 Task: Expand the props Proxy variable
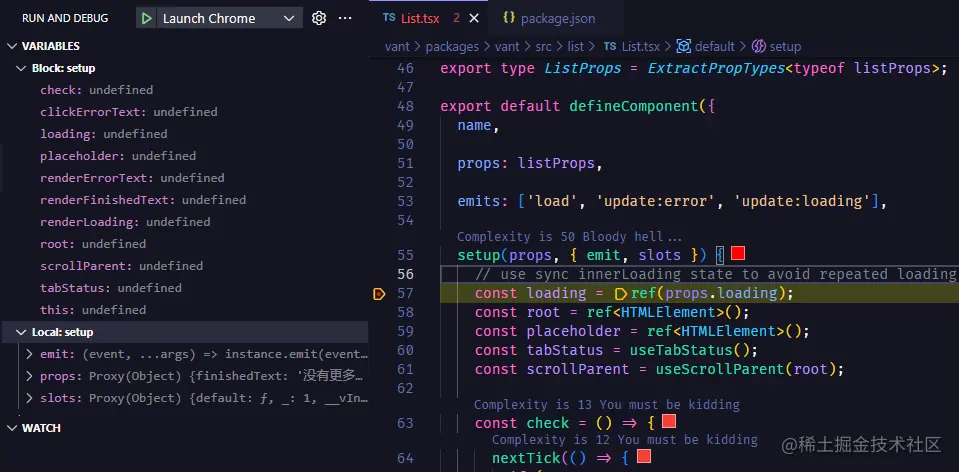29,376
